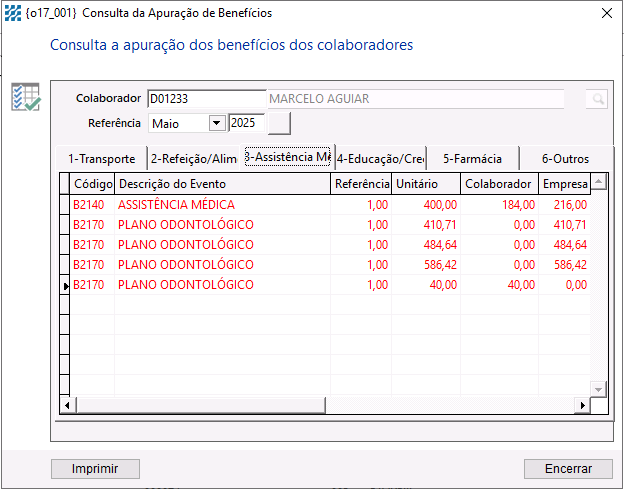Click the vertical scrollbar down arrow
The image size is (624, 493).
click(598, 388)
